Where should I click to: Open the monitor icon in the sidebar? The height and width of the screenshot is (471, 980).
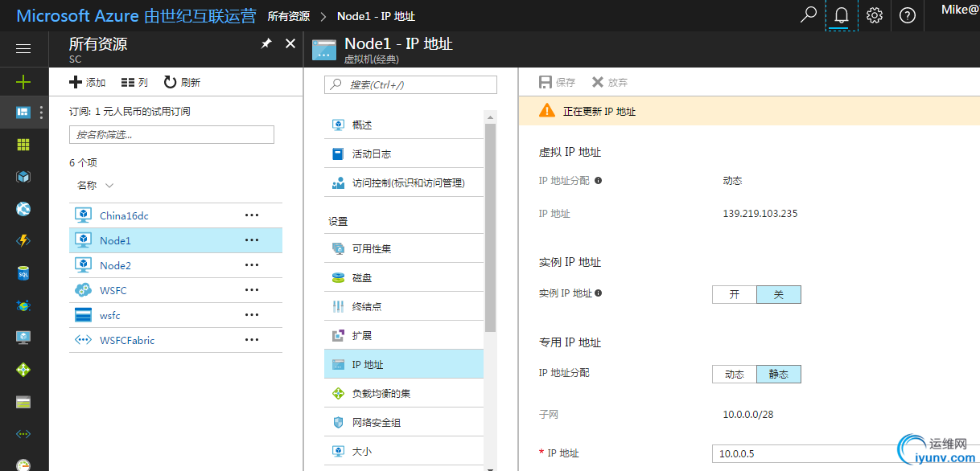[23, 338]
